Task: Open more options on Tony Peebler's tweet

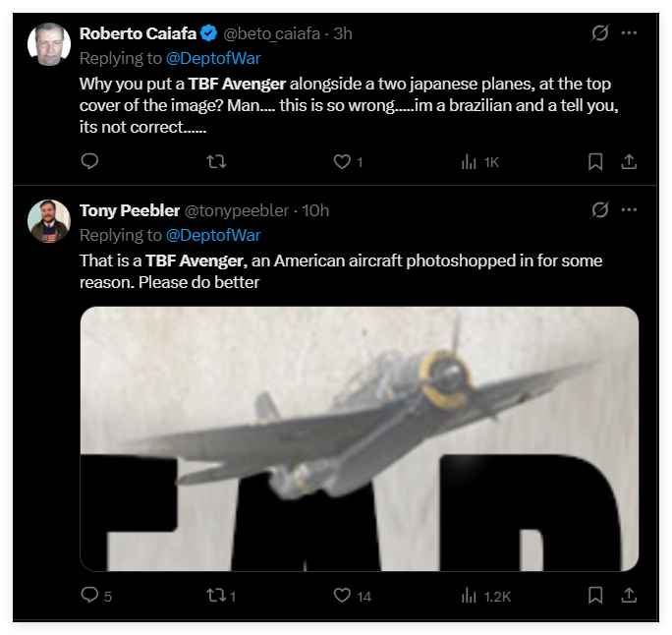Action: pyautogui.click(x=630, y=210)
